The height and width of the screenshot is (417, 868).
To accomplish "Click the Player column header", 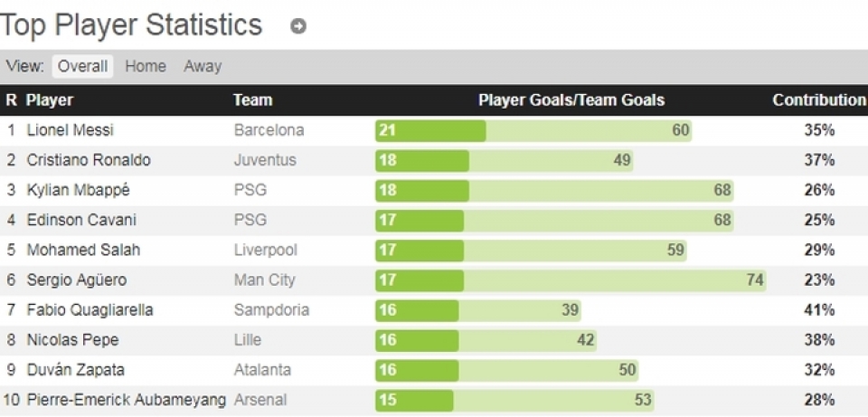I will point(50,100).
